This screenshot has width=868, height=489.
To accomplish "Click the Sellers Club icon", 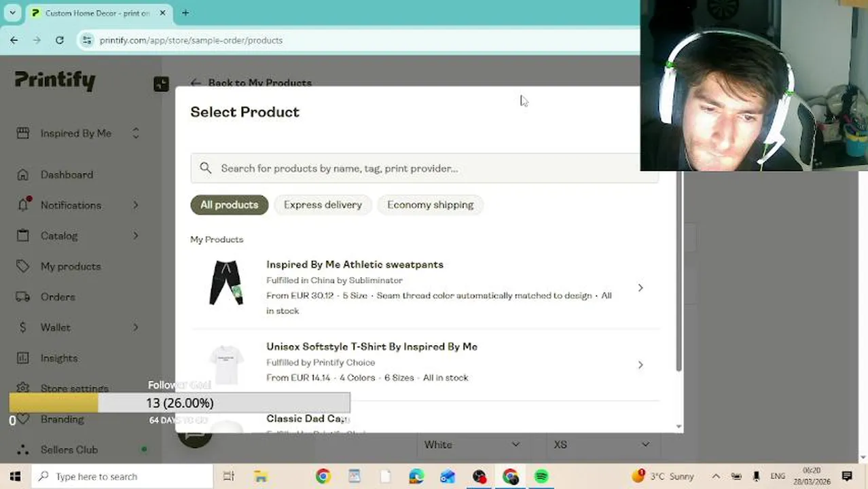I will click(x=23, y=450).
